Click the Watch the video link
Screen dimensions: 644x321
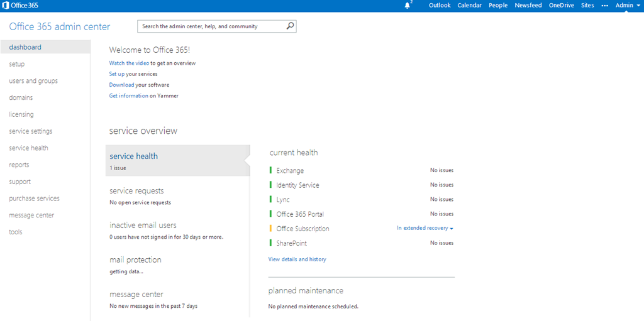[x=129, y=63]
